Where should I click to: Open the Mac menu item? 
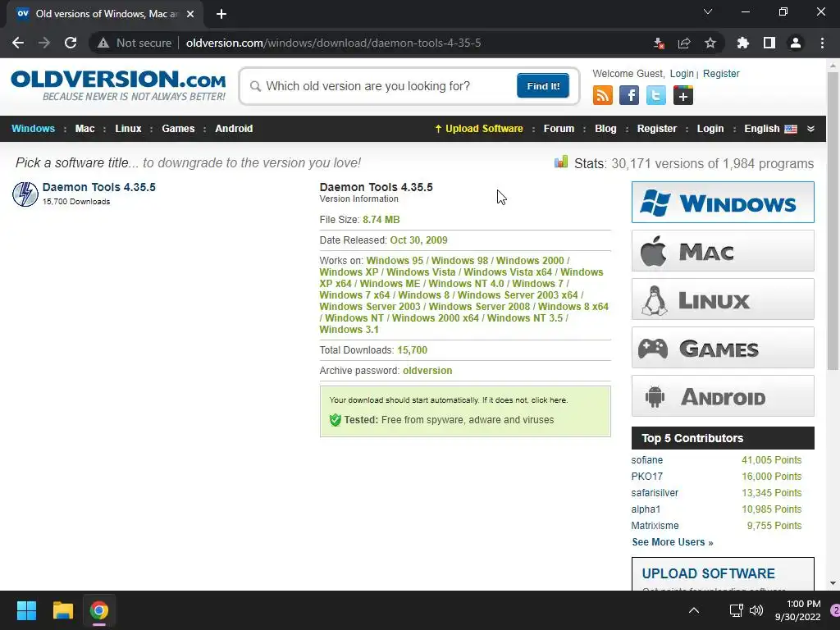pos(84,129)
